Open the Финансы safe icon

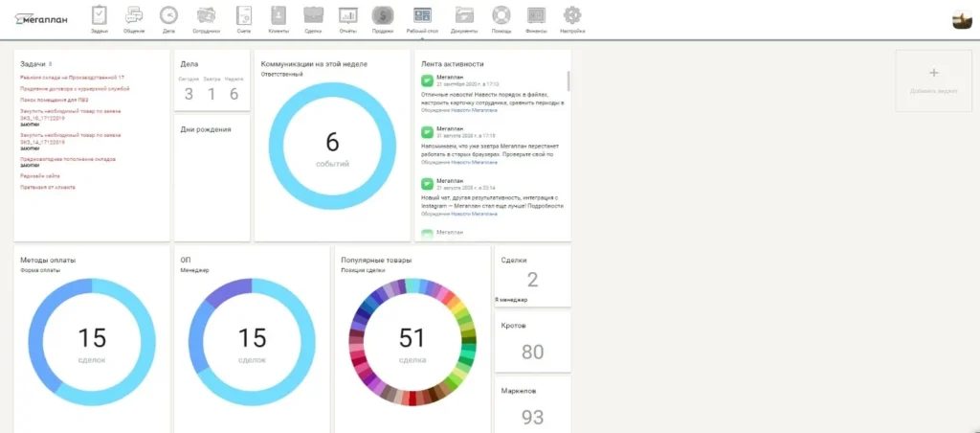536,15
